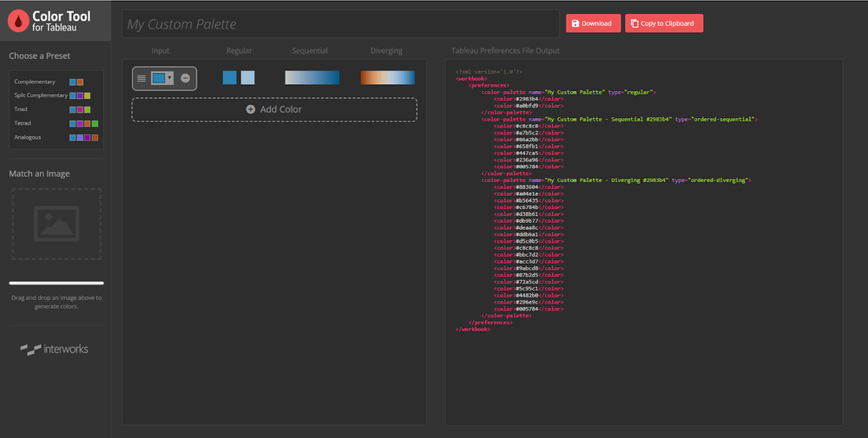
Task: Click the opening preferences tag
Action: coord(490,86)
